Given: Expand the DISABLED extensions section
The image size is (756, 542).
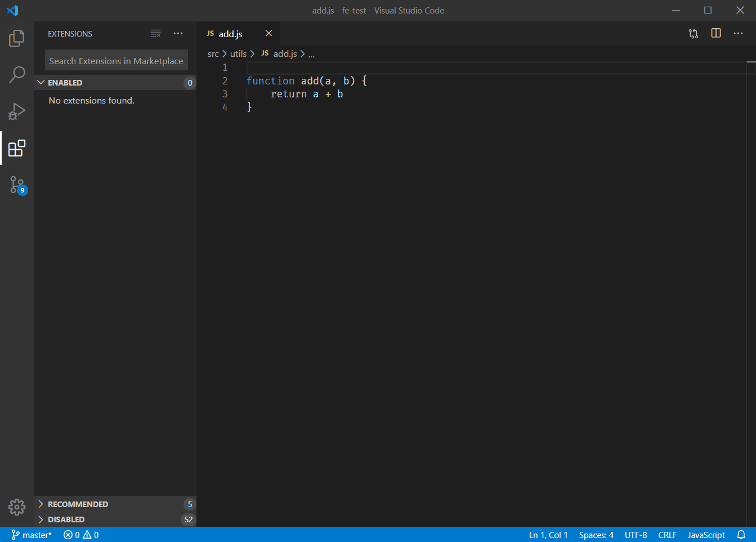Looking at the screenshot, I should point(115,519).
